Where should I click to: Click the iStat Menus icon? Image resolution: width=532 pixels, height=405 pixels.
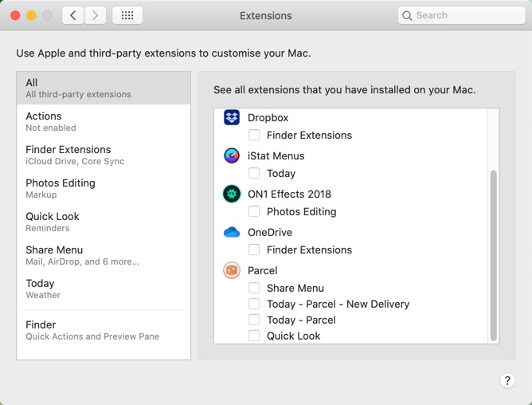pyautogui.click(x=232, y=155)
